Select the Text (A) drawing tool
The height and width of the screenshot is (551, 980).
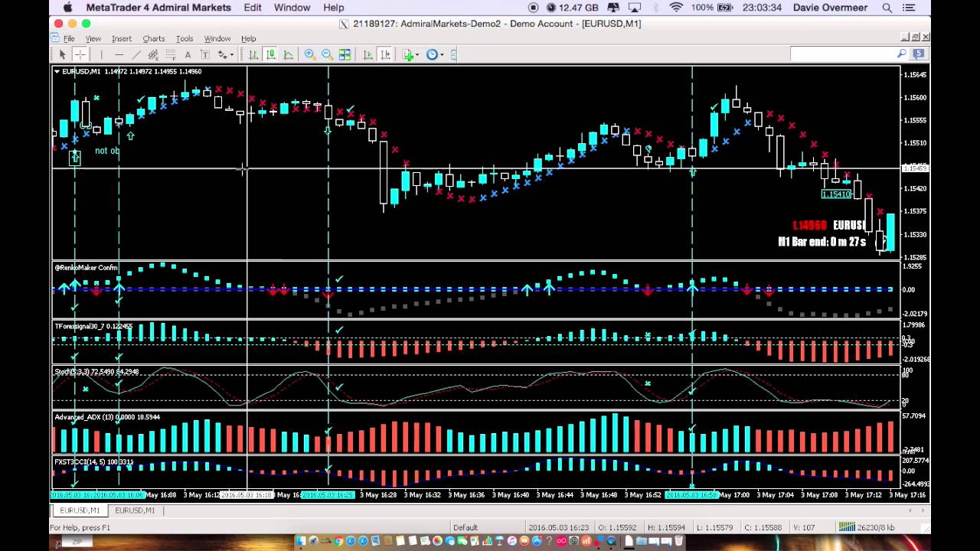[188, 54]
